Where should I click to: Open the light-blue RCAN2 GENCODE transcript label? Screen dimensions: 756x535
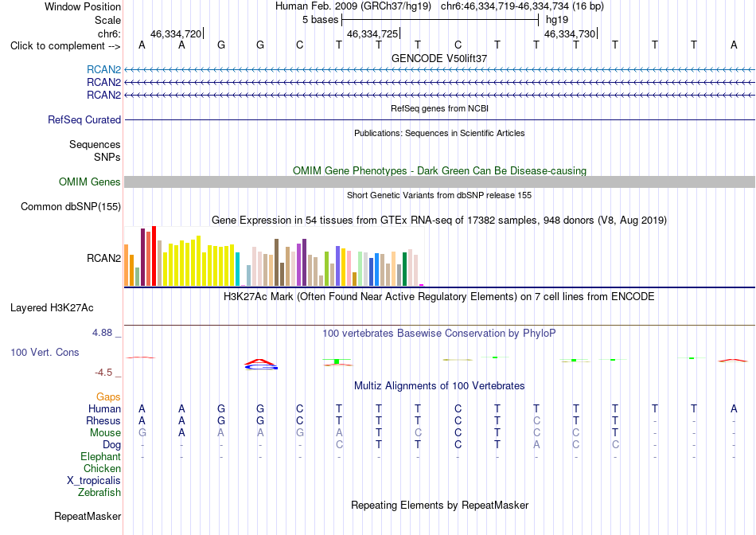[x=103, y=69]
